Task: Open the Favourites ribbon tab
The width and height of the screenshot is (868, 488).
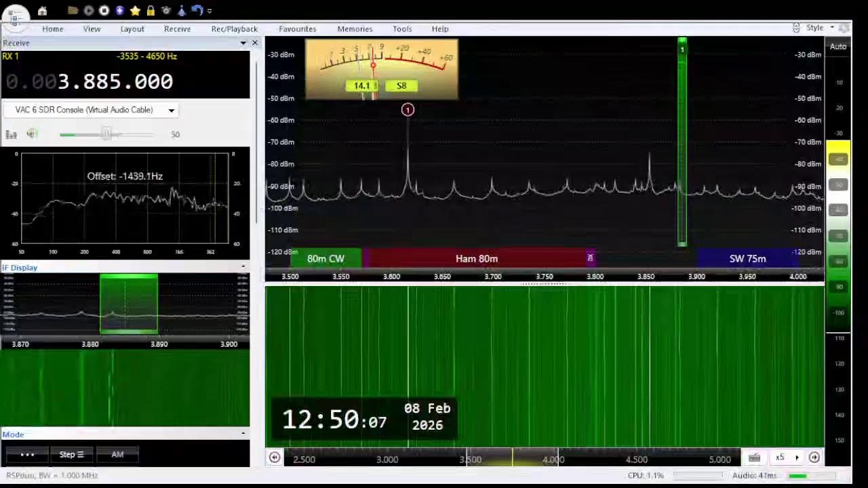Action: coord(297,29)
